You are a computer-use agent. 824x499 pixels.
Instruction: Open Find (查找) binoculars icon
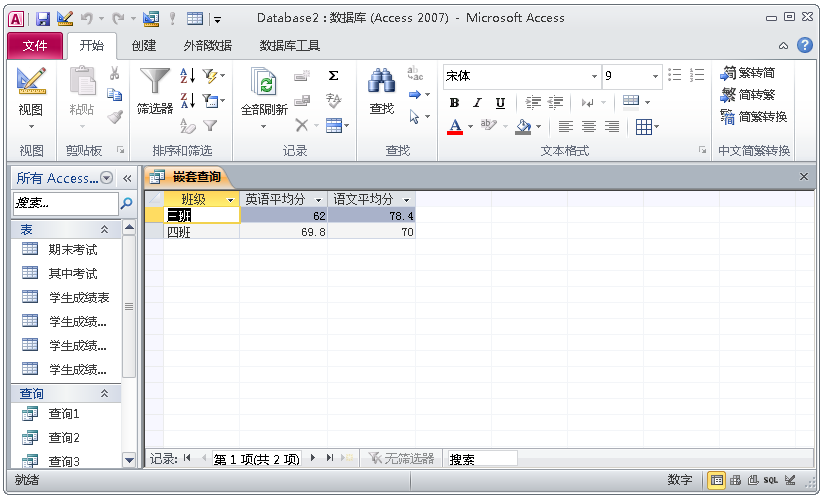(382, 81)
